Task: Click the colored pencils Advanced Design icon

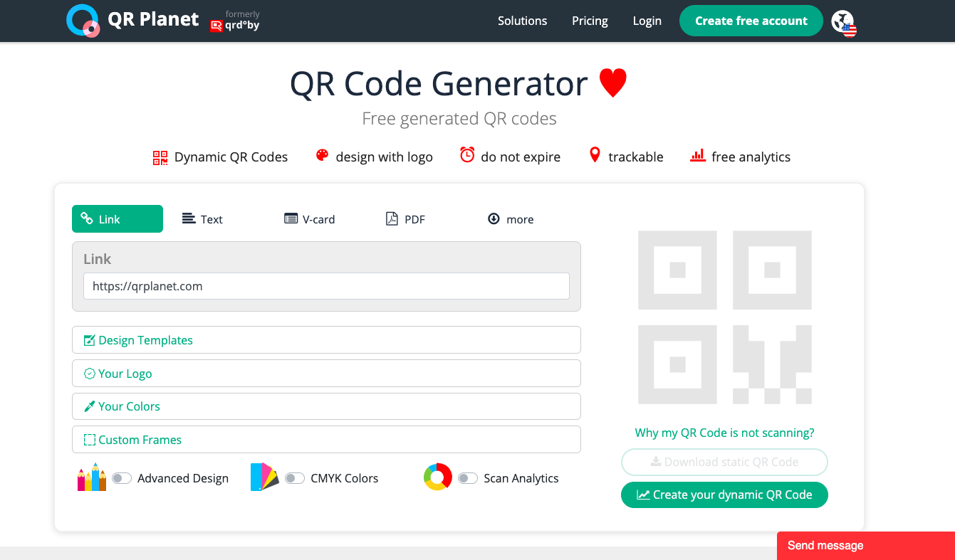Action: coord(92,477)
